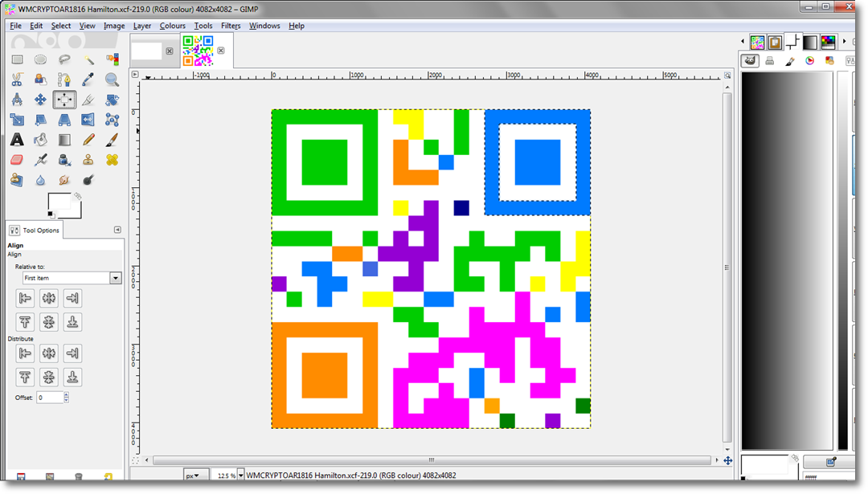Activate the Blend gradient tool
Viewport: 868px width, 494px height.
[64, 140]
